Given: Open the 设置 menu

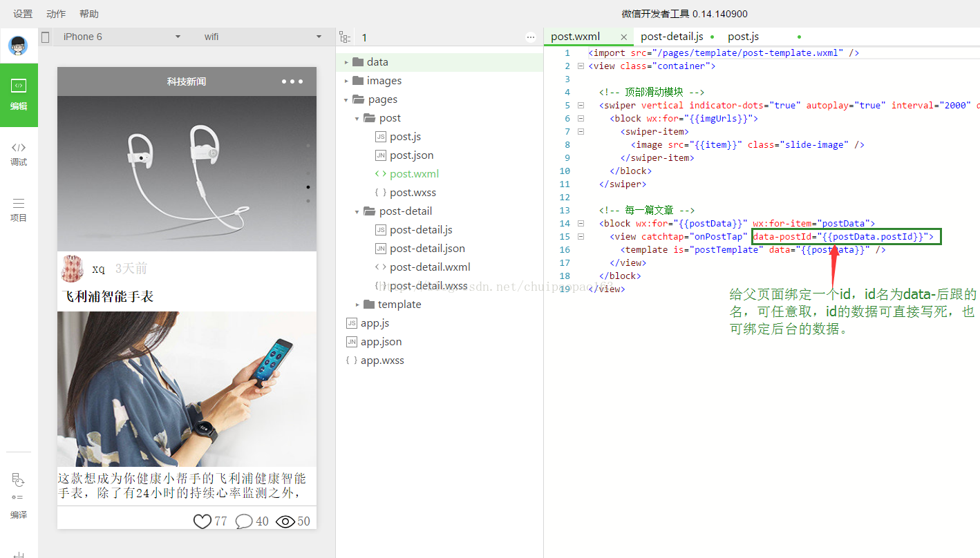Looking at the screenshot, I should 23,14.
